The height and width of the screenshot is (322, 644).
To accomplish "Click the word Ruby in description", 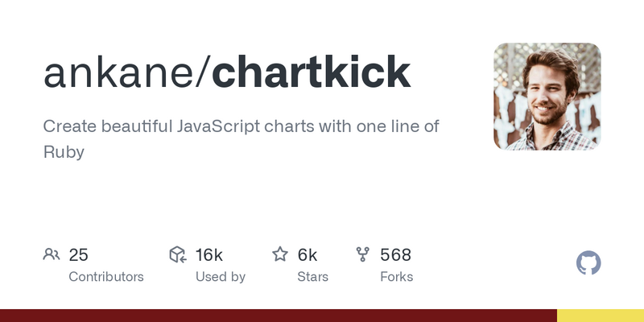I will point(64,152).
